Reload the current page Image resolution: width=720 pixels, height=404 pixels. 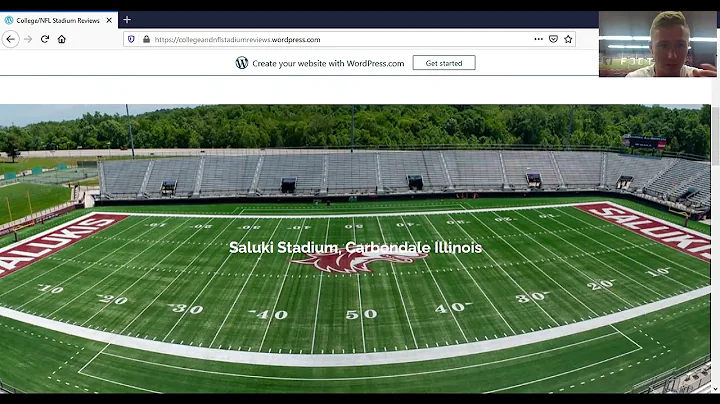coord(45,39)
